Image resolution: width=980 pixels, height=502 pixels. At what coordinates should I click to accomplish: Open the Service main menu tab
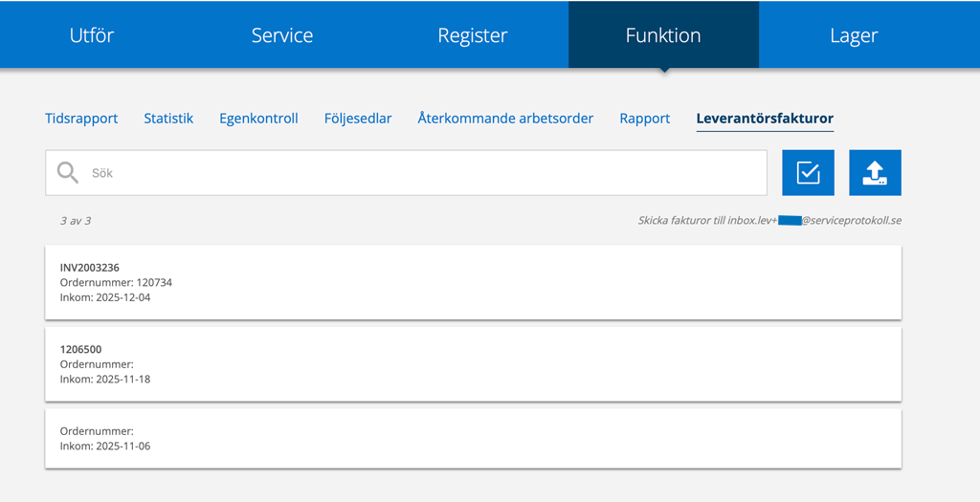(282, 35)
